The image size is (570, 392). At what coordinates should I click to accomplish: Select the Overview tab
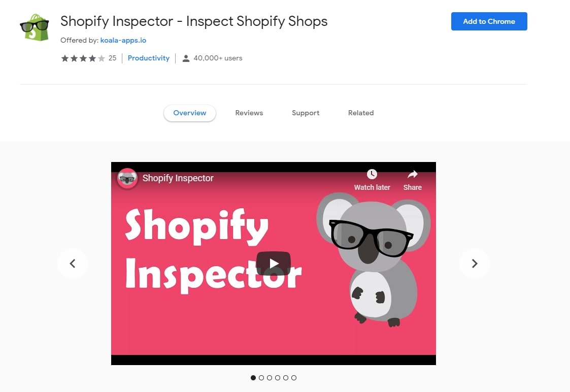(x=190, y=113)
